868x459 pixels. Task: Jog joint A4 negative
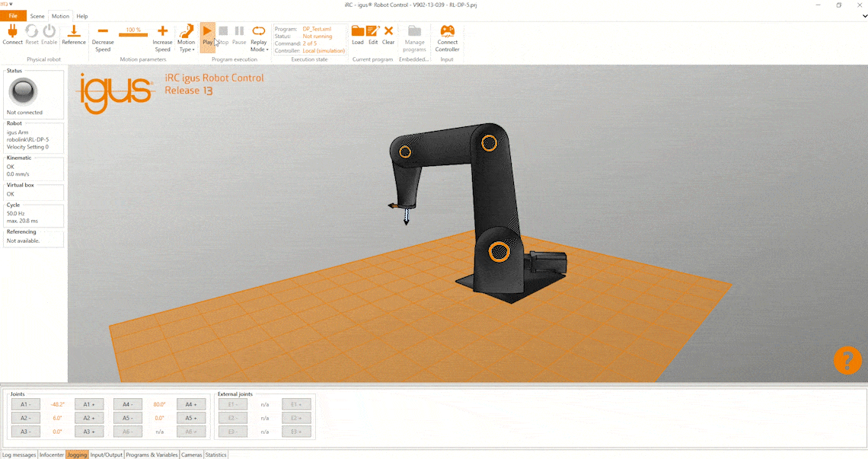tap(128, 404)
